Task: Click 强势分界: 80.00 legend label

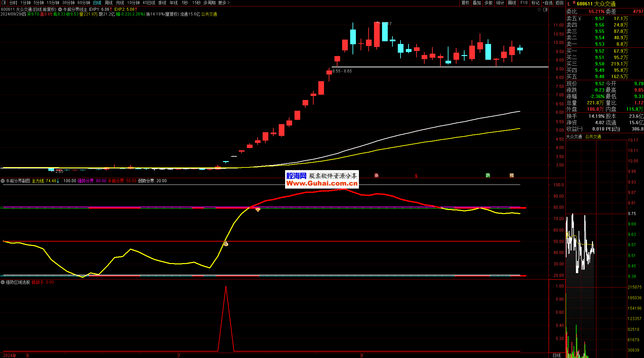Action: click(92, 181)
